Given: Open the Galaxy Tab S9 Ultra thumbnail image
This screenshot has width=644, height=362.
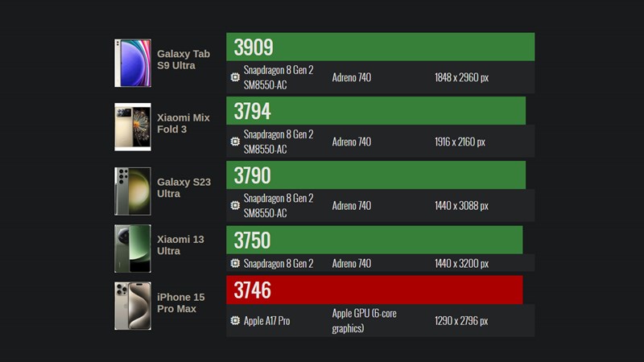Looking at the screenshot, I should tap(133, 64).
